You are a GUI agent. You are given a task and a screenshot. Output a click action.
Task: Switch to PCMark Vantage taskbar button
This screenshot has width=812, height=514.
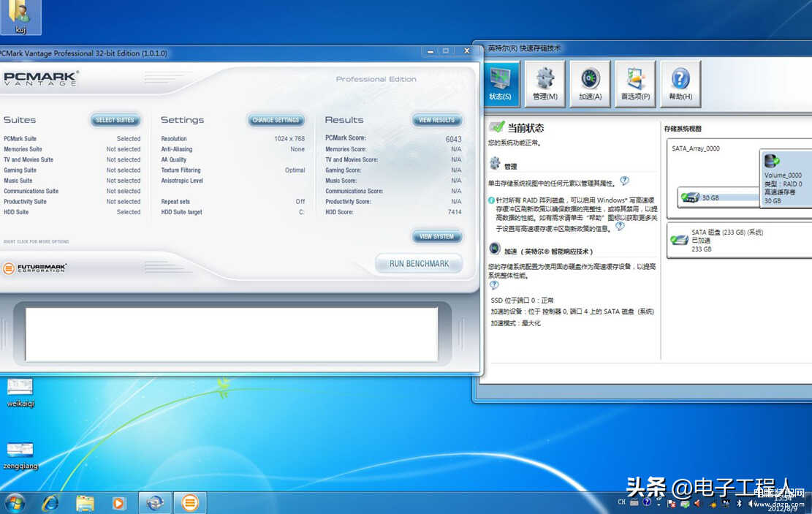tap(190, 503)
